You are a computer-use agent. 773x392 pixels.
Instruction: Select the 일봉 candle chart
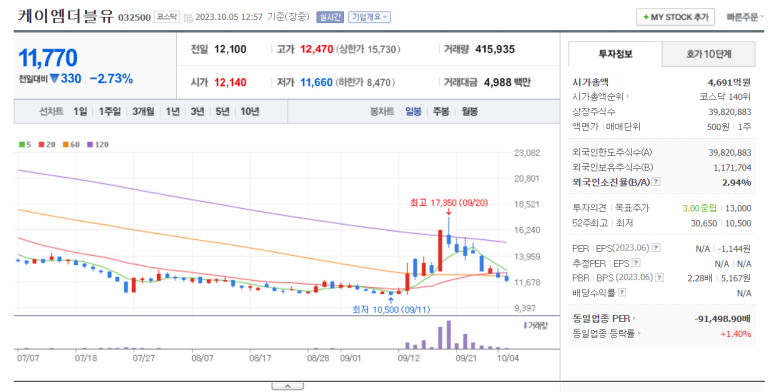[x=413, y=112]
